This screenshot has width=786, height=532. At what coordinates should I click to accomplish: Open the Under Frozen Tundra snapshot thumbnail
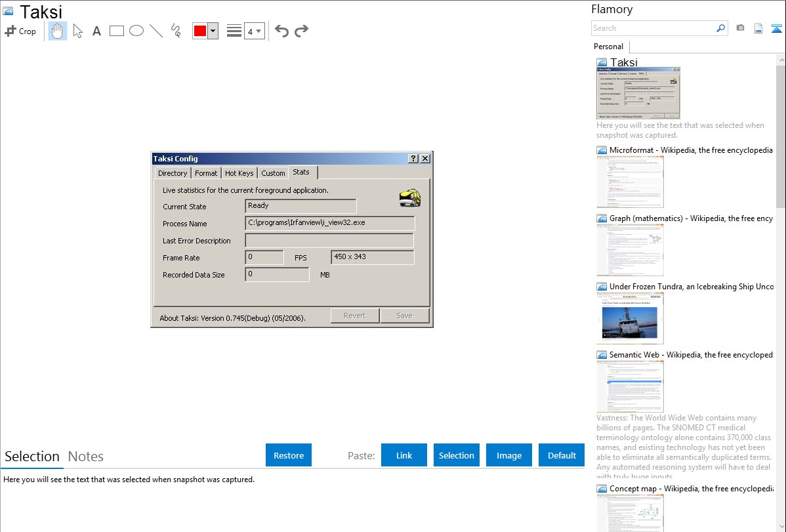pyautogui.click(x=630, y=318)
